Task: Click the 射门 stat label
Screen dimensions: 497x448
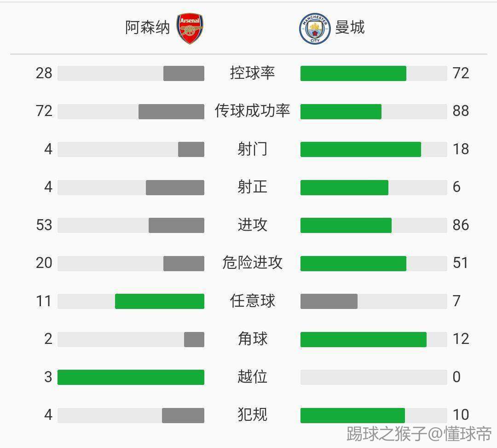Action: 252,149
